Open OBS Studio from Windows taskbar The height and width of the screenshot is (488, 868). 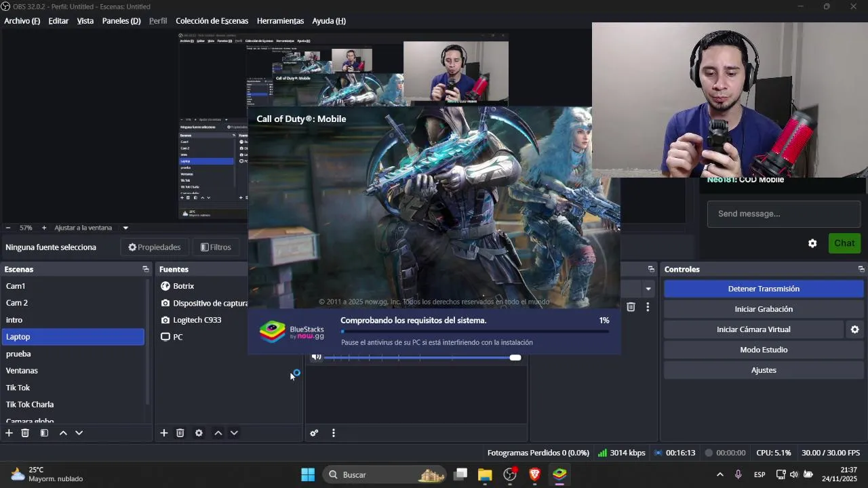click(x=510, y=474)
